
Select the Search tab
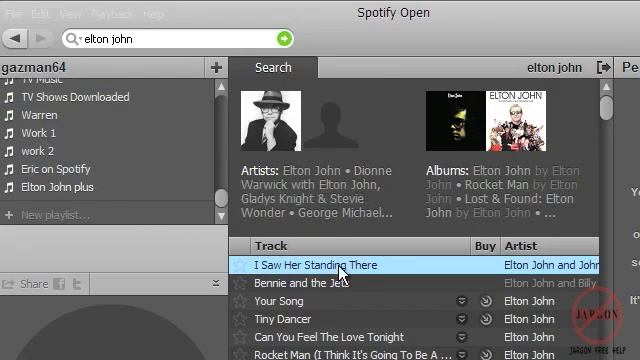pyautogui.click(x=273, y=67)
